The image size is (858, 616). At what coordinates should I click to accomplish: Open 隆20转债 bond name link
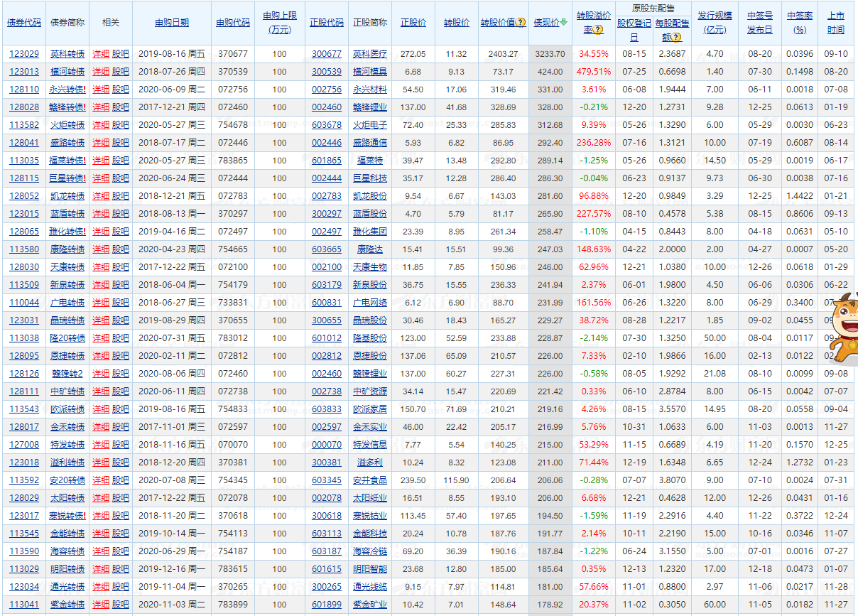pos(67,338)
